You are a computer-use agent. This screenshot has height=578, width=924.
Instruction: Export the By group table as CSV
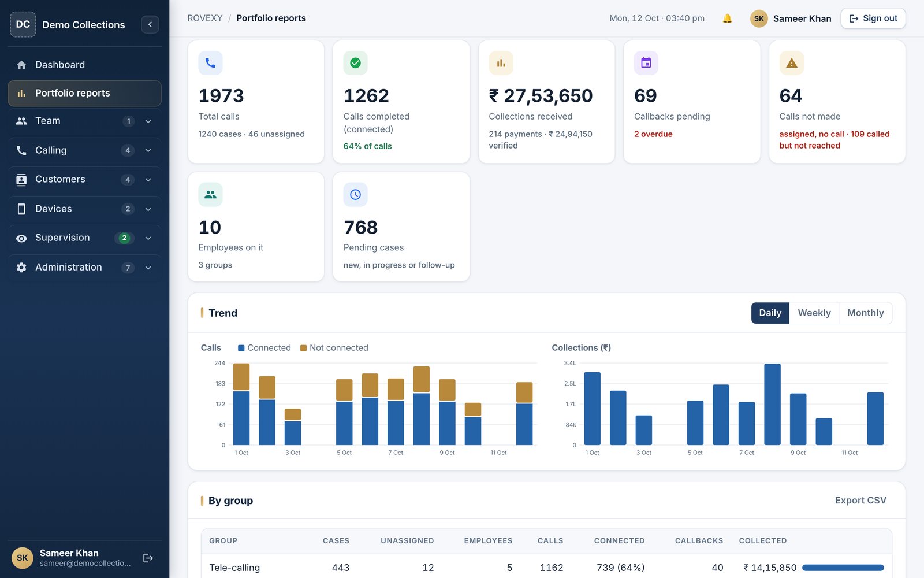coord(860,501)
